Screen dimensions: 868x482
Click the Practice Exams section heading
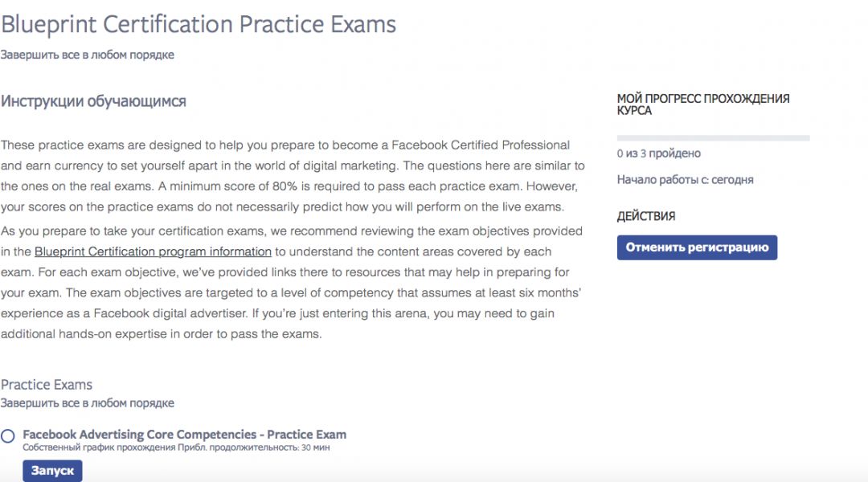point(47,384)
